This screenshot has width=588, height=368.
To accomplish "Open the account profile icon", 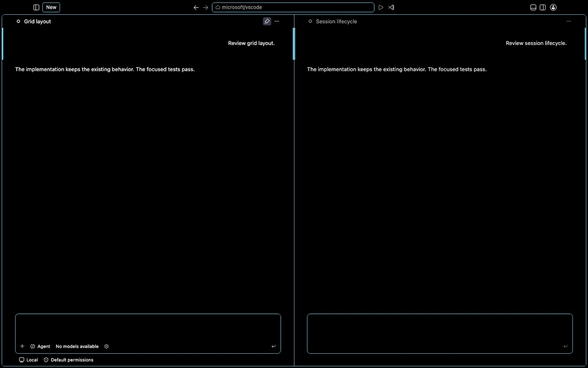I will click(x=553, y=8).
